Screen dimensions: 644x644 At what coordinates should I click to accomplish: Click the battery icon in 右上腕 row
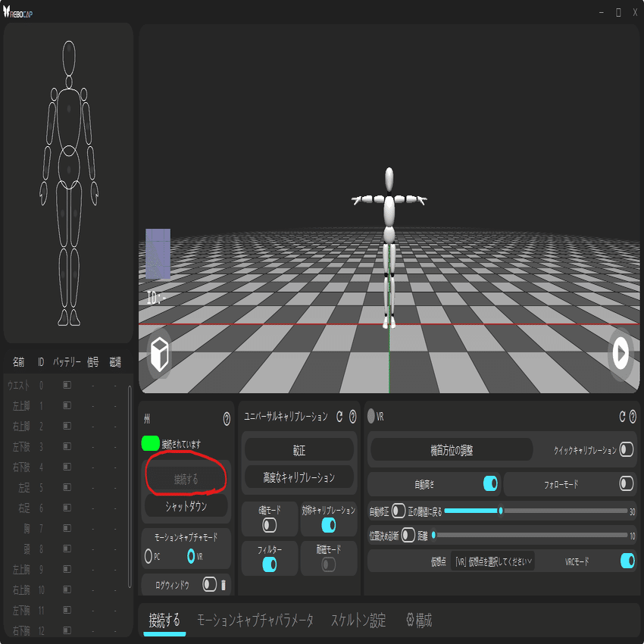click(67, 589)
